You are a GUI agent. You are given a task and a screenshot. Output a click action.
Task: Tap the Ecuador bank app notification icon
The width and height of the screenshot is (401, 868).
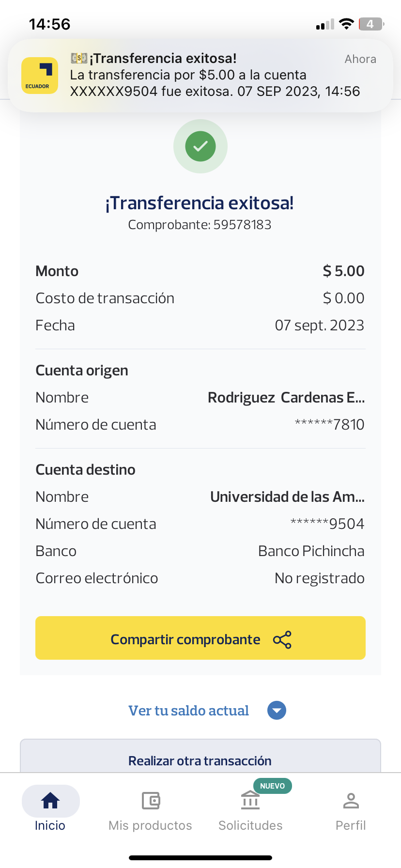click(40, 76)
